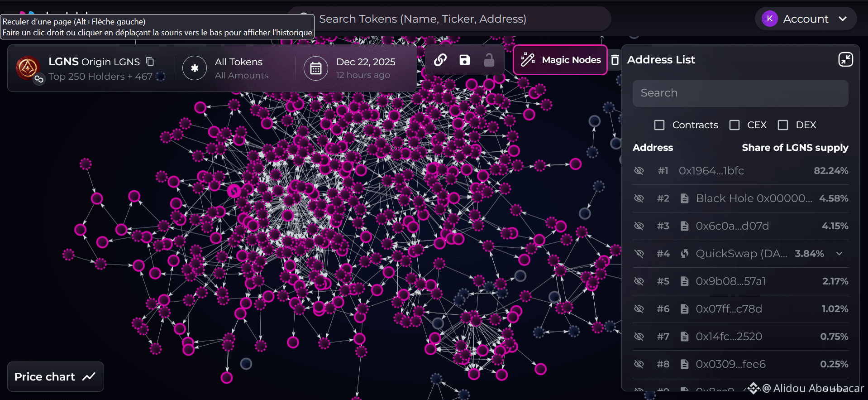Click the save map floppy disk icon

465,60
